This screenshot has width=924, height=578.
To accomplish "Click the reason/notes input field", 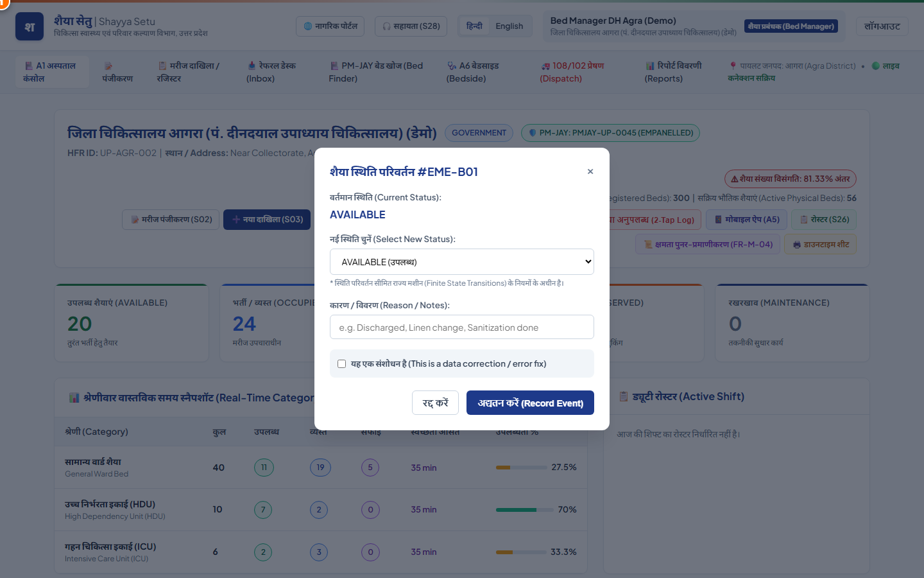I will coord(462,327).
